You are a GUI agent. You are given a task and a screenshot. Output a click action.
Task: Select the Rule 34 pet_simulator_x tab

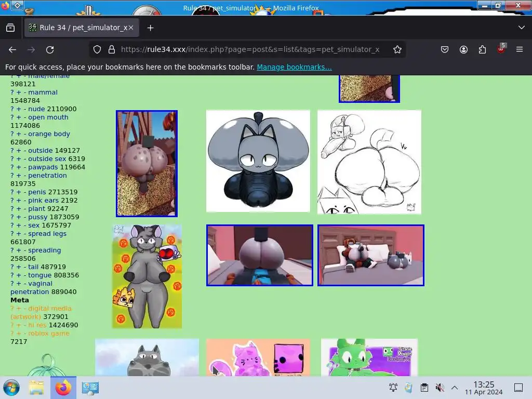[x=82, y=28]
